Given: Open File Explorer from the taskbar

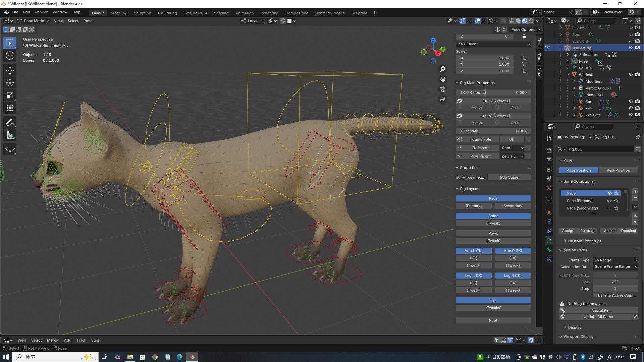Looking at the screenshot, I should click(x=130, y=357).
